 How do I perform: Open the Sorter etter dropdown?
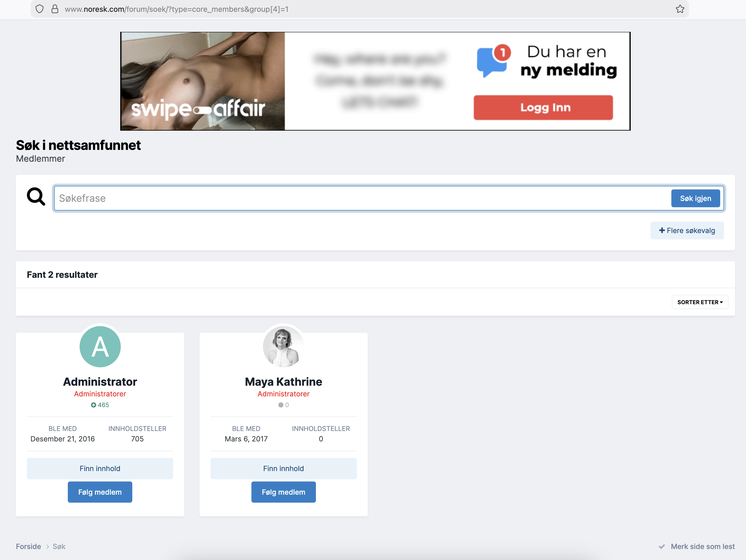coord(699,302)
